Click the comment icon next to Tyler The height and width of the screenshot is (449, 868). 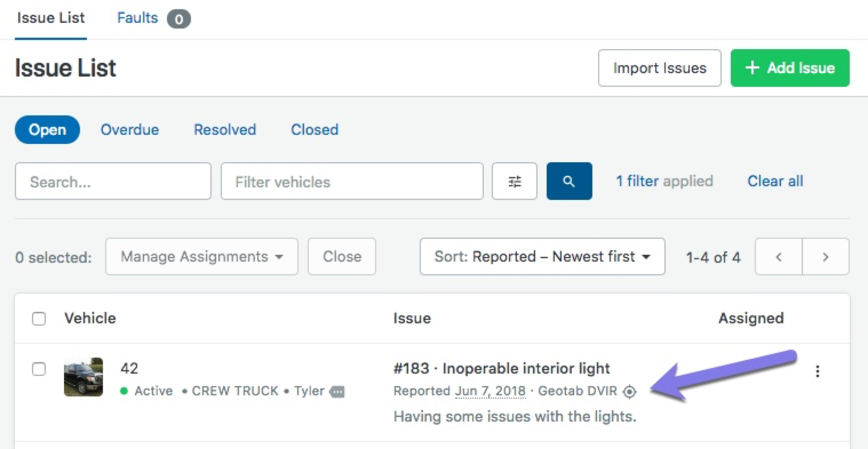[x=337, y=392]
